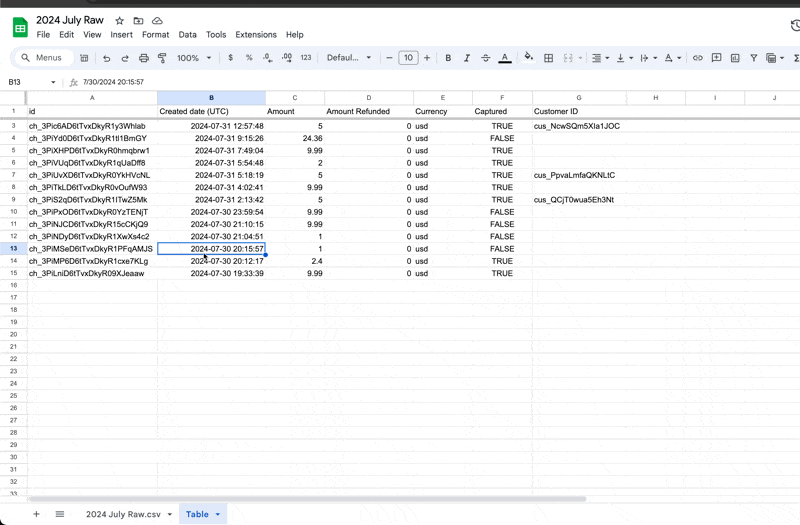
Task: Open the Extensions menu
Action: pyautogui.click(x=256, y=35)
